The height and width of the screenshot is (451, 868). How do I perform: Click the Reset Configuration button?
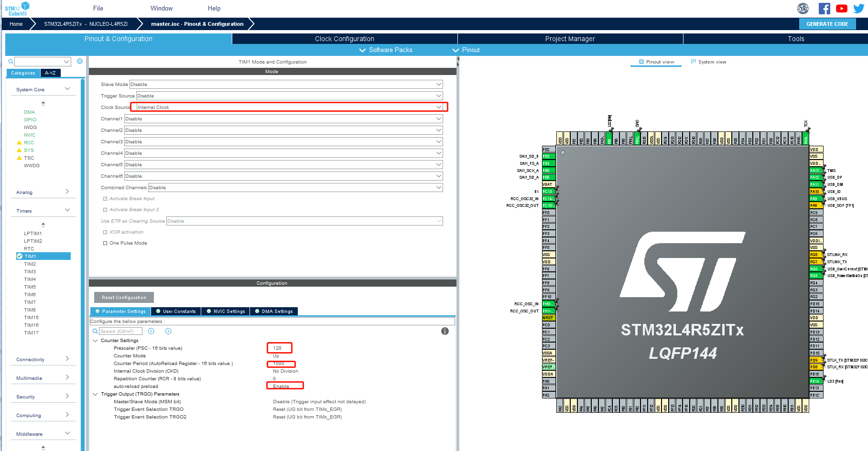coord(123,297)
